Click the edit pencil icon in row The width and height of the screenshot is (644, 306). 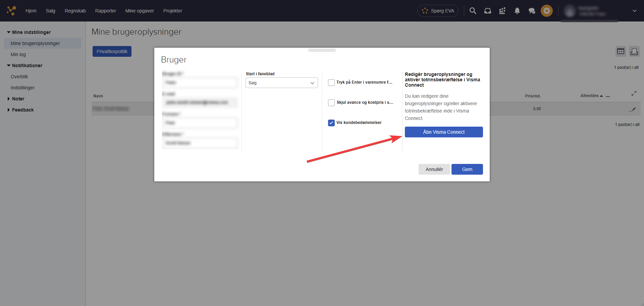(x=632, y=109)
